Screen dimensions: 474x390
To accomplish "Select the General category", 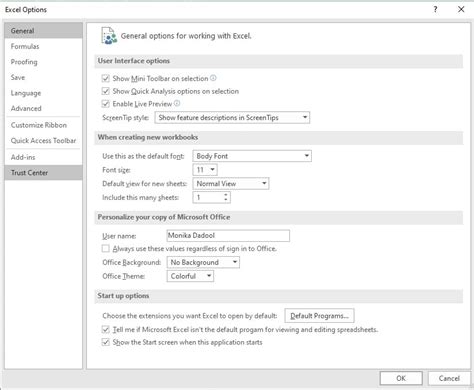I will [43, 31].
